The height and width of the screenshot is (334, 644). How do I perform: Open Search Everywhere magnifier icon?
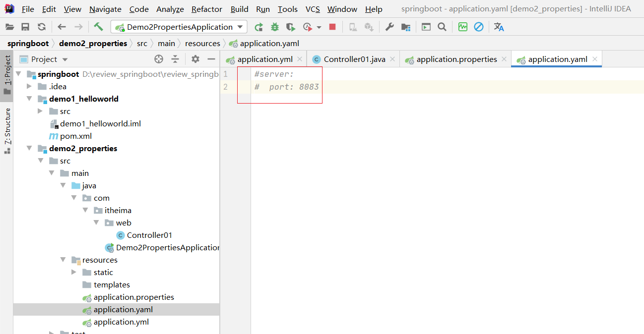442,27
